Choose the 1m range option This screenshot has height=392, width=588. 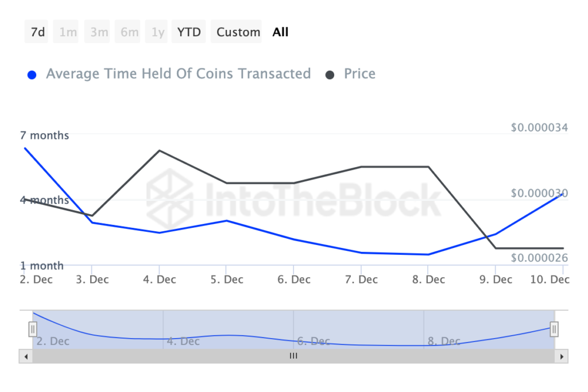pos(68,32)
